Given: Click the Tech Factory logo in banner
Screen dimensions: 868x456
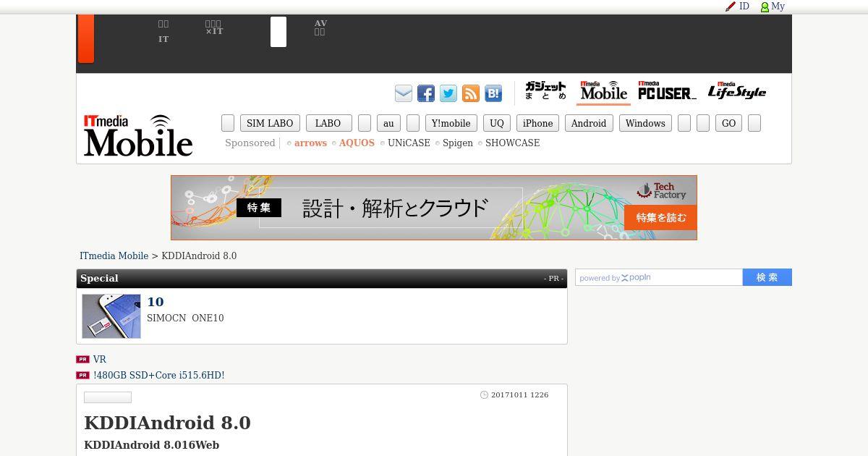Looking at the screenshot, I should [661, 190].
